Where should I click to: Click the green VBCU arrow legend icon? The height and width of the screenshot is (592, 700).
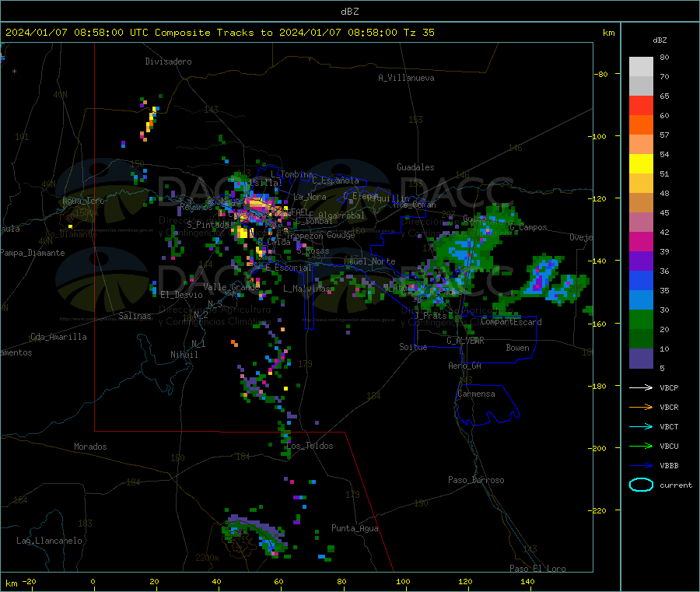click(641, 446)
